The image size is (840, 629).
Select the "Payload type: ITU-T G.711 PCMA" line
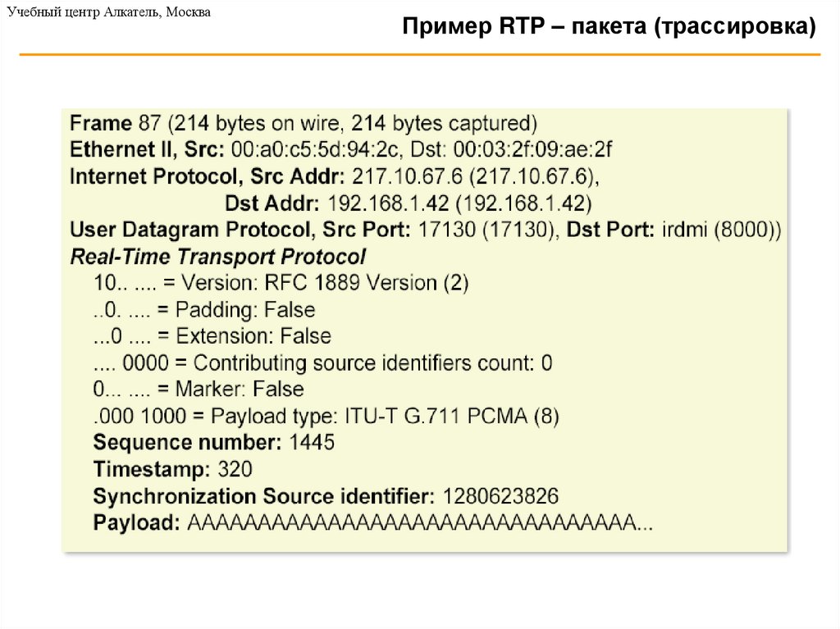tap(326, 416)
